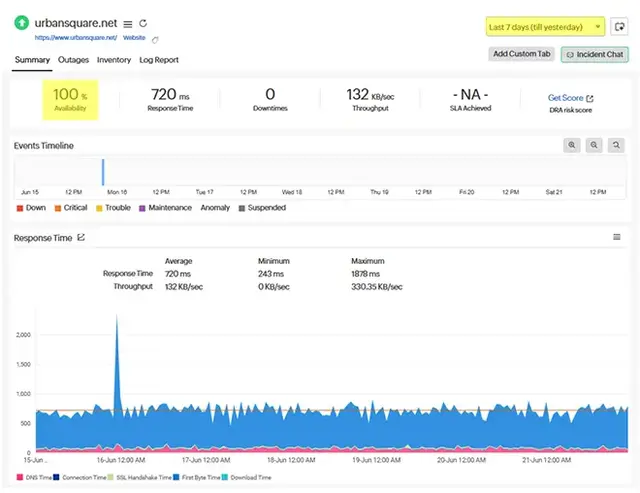This screenshot has height=493, width=640.
Task: Toggle the Critical legend swatch
Action: [58, 208]
